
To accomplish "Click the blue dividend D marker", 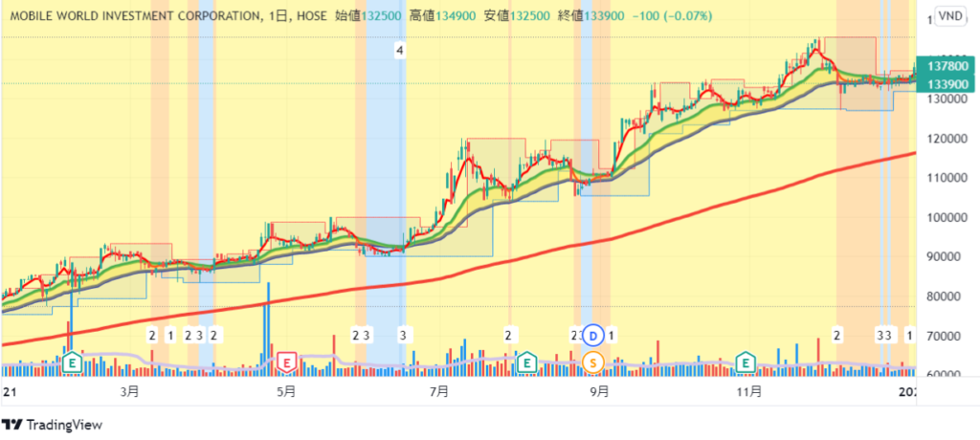I will [593, 337].
